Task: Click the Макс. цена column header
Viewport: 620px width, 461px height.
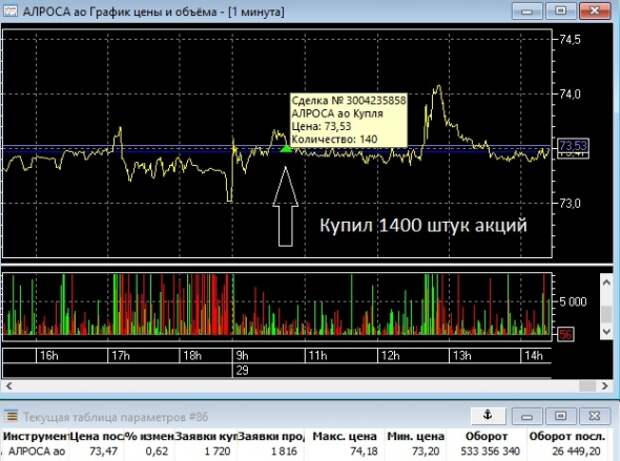Action: [x=344, y=436]
